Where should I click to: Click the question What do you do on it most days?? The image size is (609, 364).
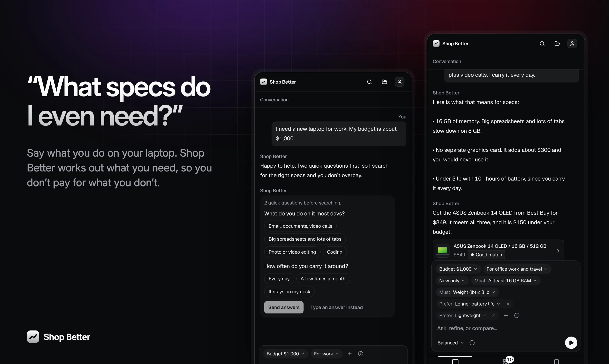pos(304,214)
